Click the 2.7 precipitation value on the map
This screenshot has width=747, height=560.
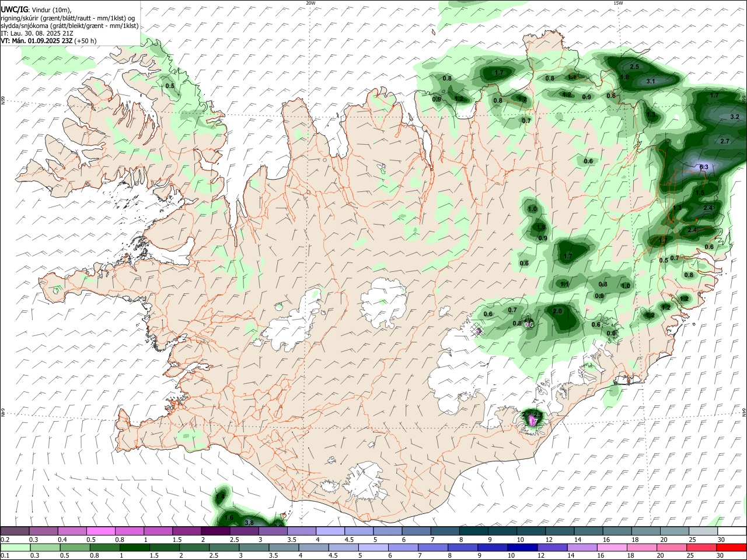point(725,142)
